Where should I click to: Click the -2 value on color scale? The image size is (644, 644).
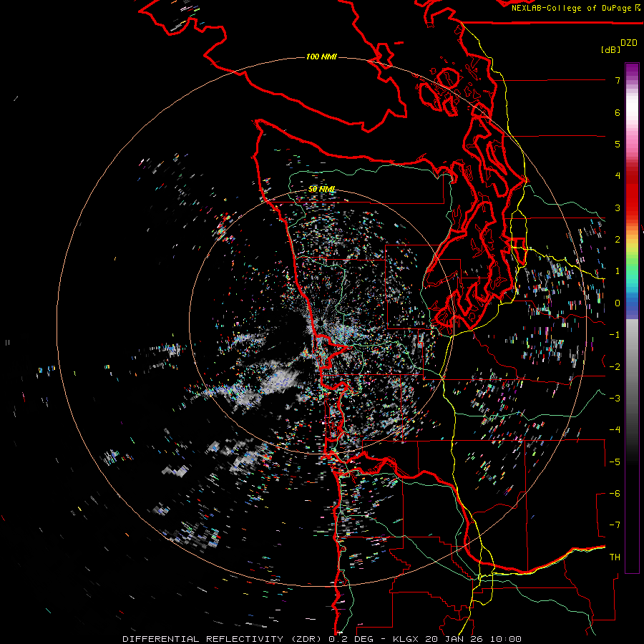pyautogui.click(x=615, y=367)
